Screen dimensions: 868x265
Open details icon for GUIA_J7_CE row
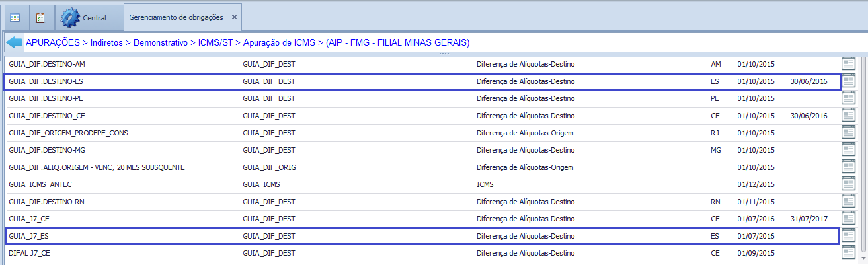click(848, 219)
